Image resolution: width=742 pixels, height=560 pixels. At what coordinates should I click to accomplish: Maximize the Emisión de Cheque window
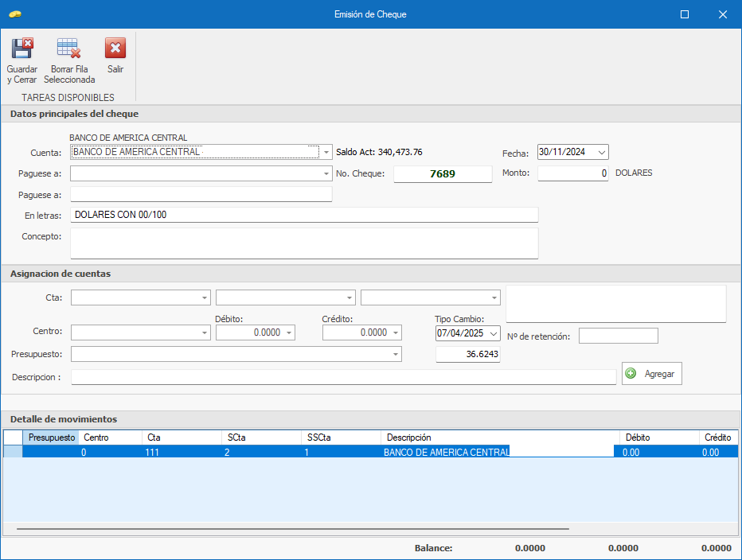coord(684,14)
